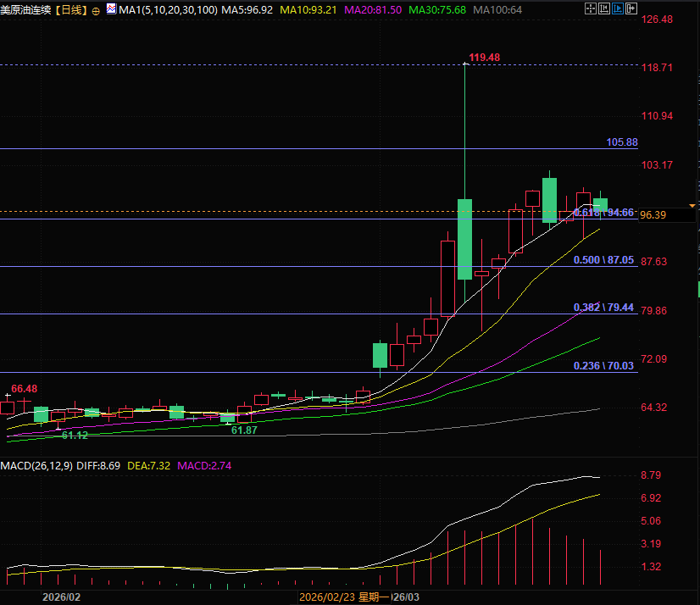Click the 103.17 axis price label
The width and height of the screenshot is (700, 605).
(x=657, y=164)
